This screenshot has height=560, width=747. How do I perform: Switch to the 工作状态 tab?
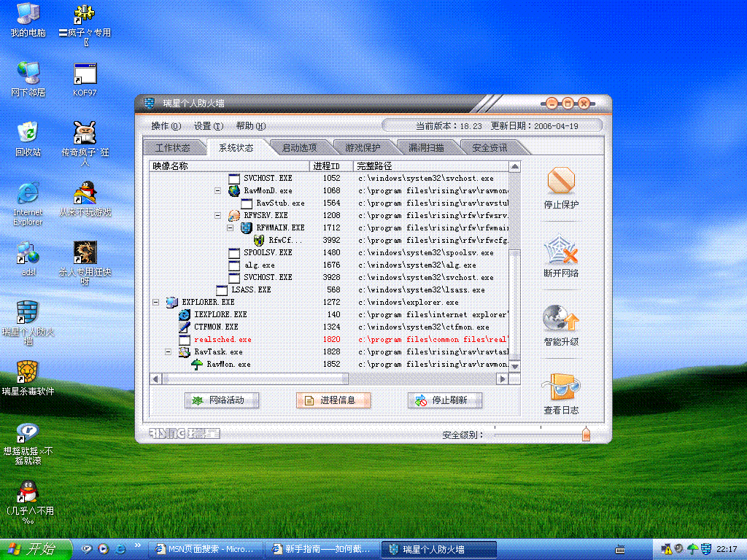coord(172,148)
